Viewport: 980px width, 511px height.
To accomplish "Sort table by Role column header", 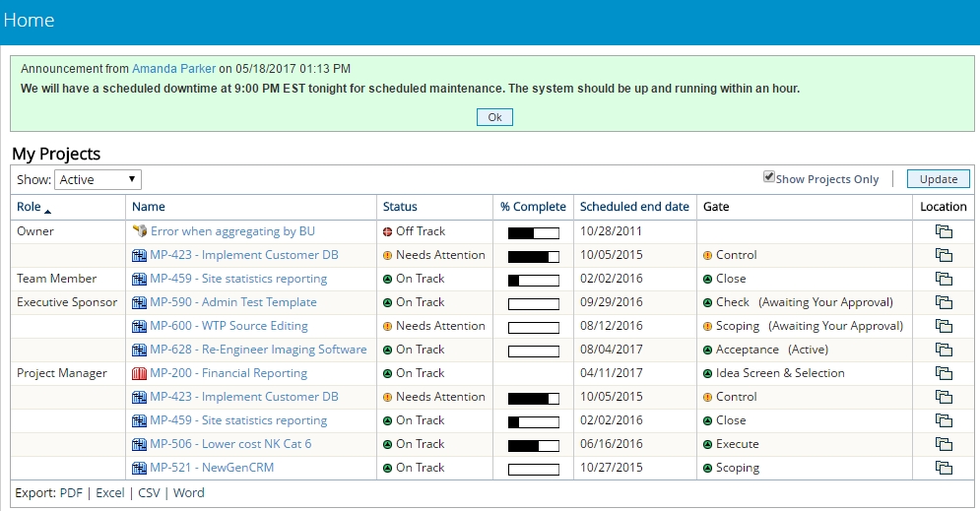I will click(29, 207).
